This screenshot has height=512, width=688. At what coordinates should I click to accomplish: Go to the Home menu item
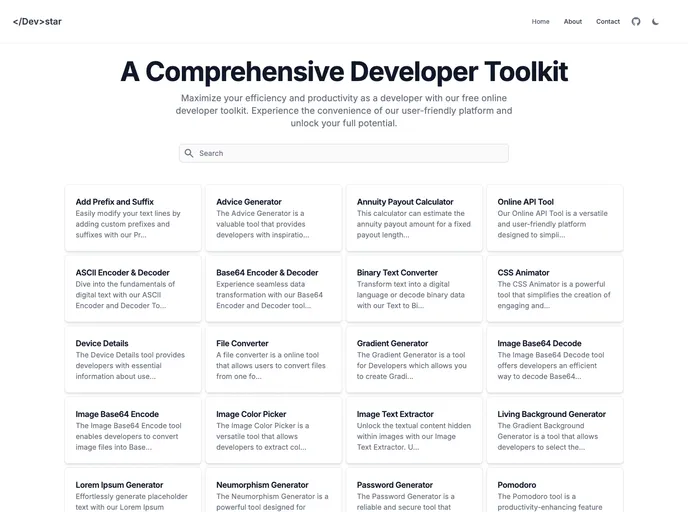coord(541,21)
